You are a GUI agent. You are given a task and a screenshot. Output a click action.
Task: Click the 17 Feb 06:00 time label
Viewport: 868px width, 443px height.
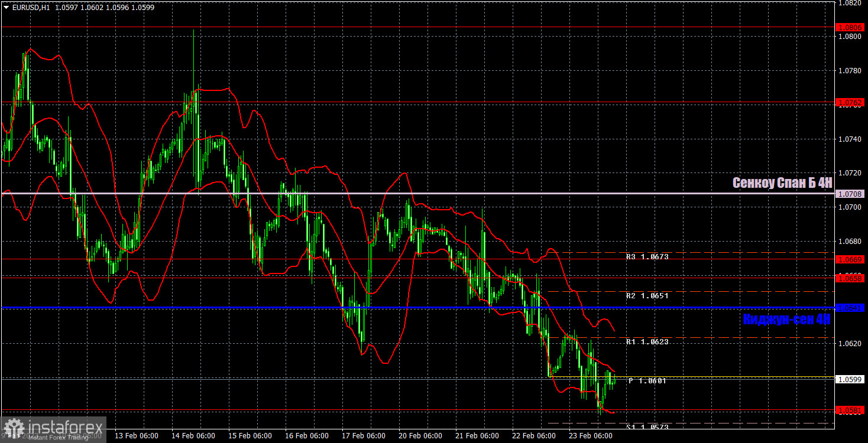pos(364,436)
